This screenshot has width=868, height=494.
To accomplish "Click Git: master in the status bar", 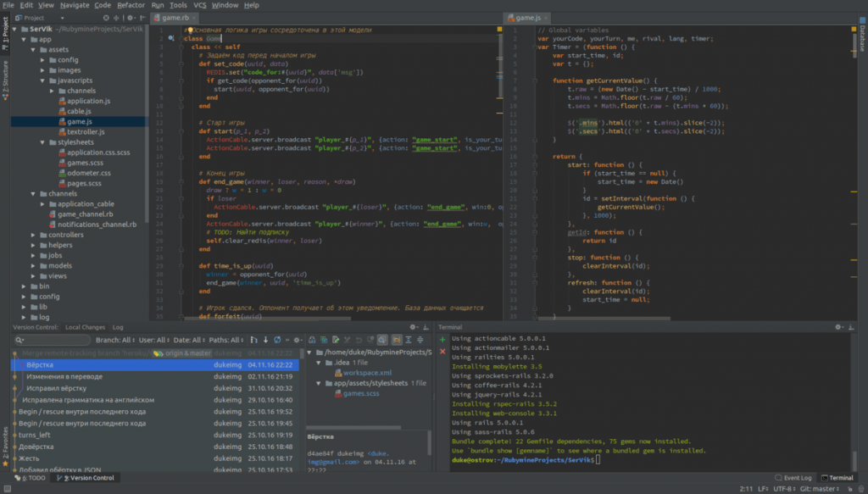I will click(817, 489).
